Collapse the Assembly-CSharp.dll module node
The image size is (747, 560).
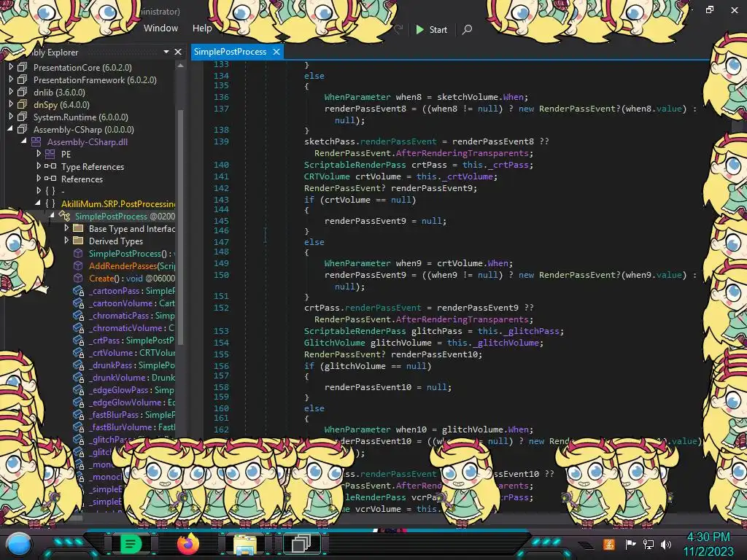[24, 141]
